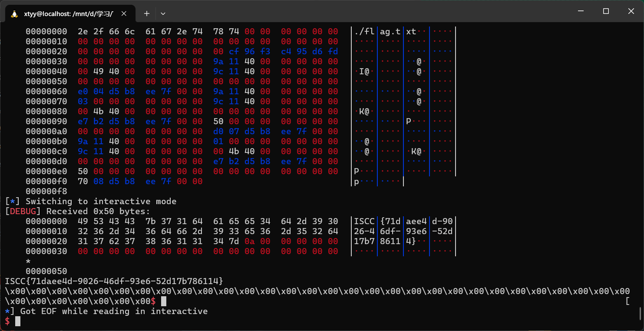
Task: Click ASCII "aee4" in second dump
Action: click(416, 222)
